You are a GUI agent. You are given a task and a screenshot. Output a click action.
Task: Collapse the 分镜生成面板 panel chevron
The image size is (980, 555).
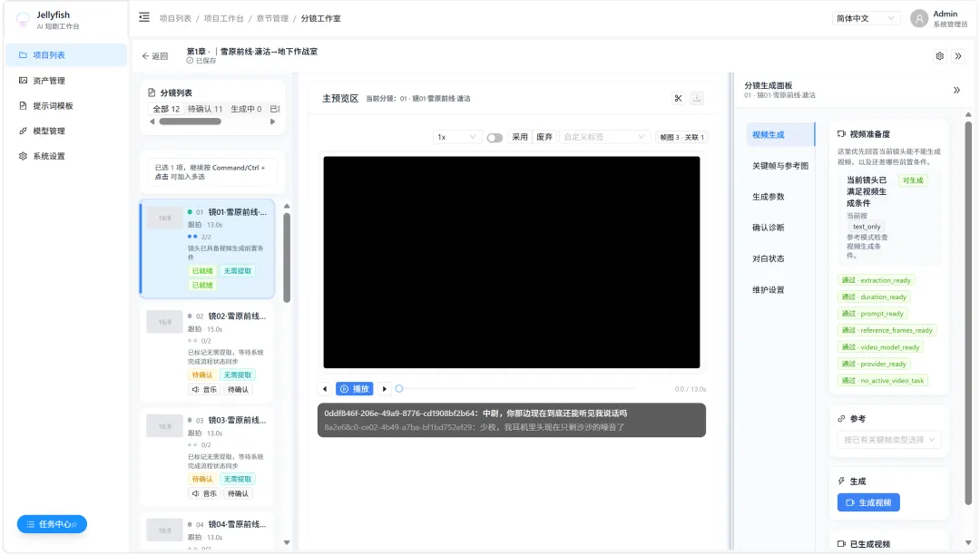tap(956, 90)
